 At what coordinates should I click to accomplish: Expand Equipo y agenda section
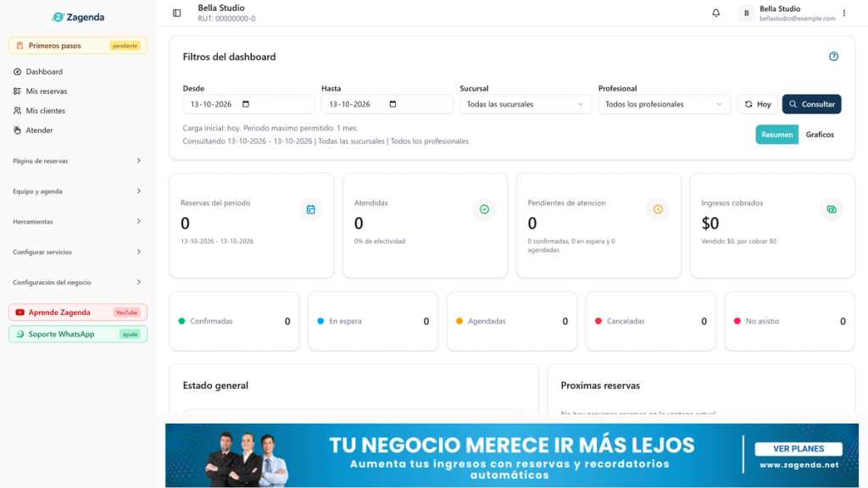coord(77,191)
